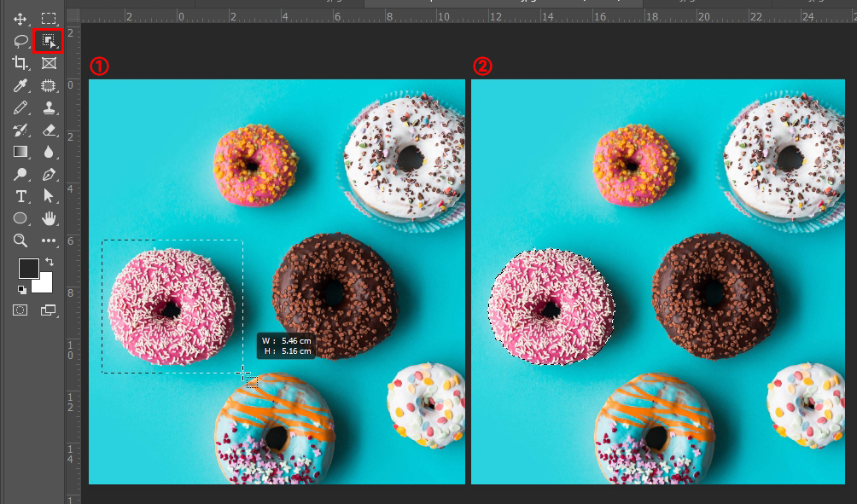Activate the highlighted Object Selection tool

(49, 41)
